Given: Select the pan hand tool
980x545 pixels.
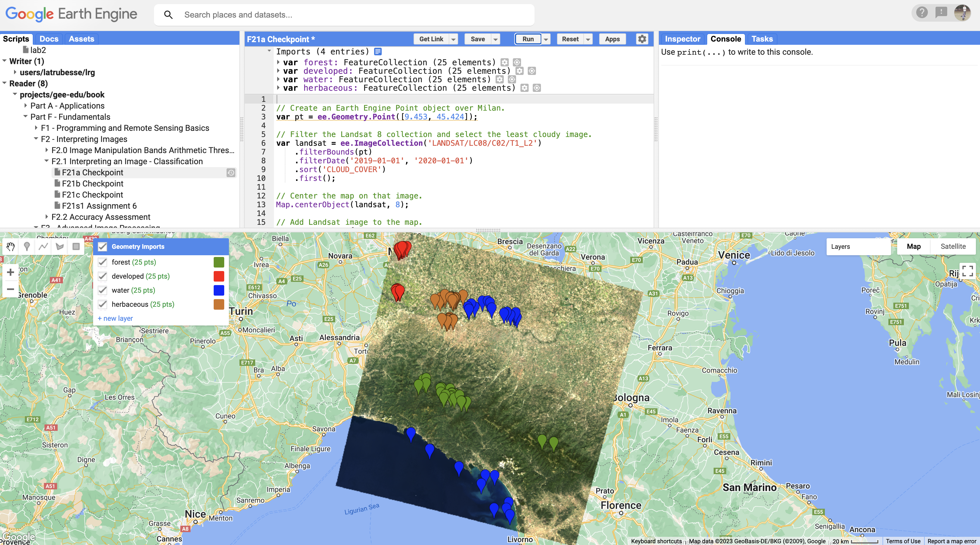Looking at the screenshot, I should coord(11,246).
